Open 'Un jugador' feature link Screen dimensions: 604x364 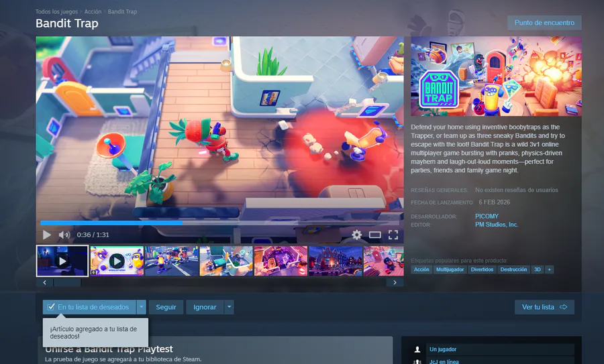pos(443,349)
